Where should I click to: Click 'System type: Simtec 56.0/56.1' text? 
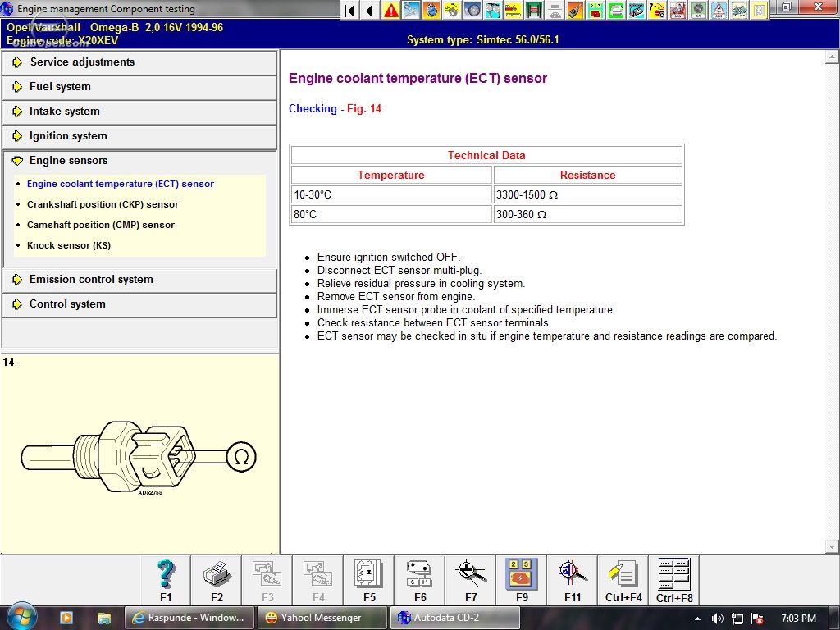pos(482,39)
